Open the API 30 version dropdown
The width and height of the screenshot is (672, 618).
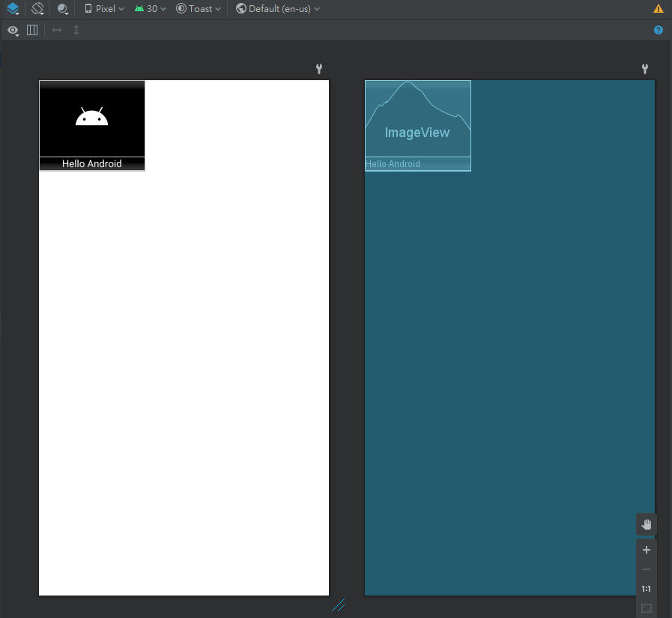[150, 8]
